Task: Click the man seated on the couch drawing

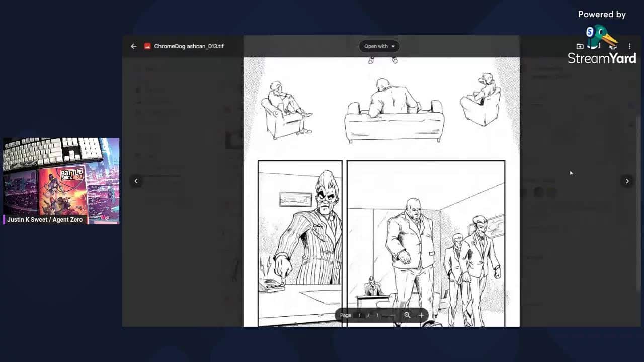Action: pos(394,111)
